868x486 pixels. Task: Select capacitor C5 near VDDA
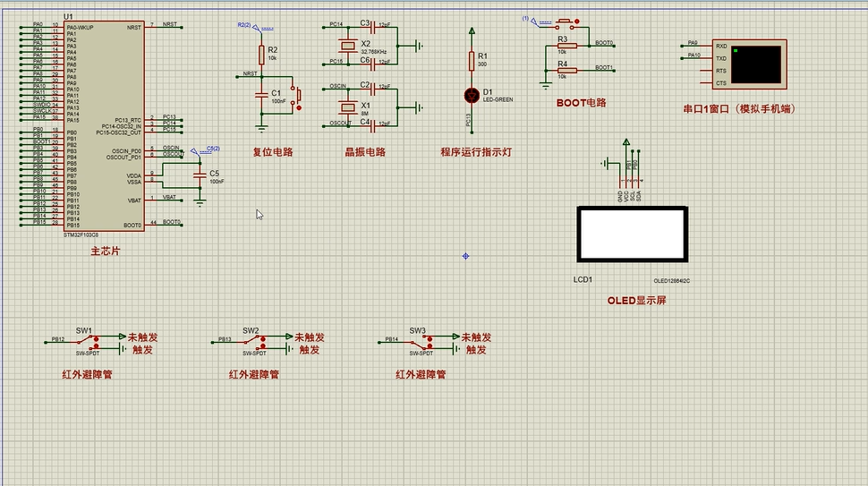[x=200, y=175]
